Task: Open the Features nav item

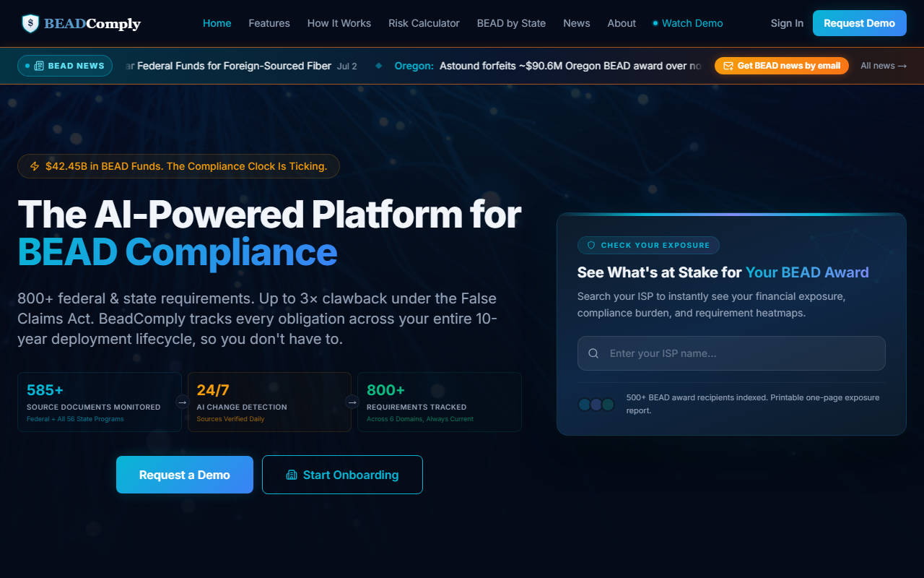Action: pyautogui.click(x=269, y=23)
